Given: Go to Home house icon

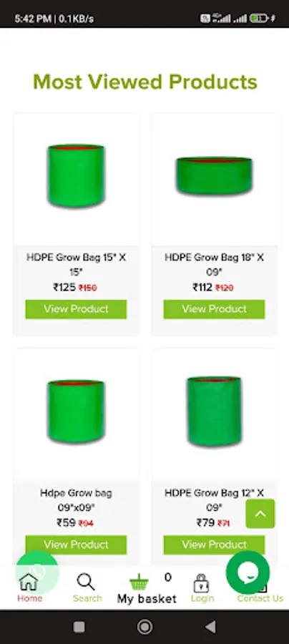Looking at the screenshot, I should [29, 582].
